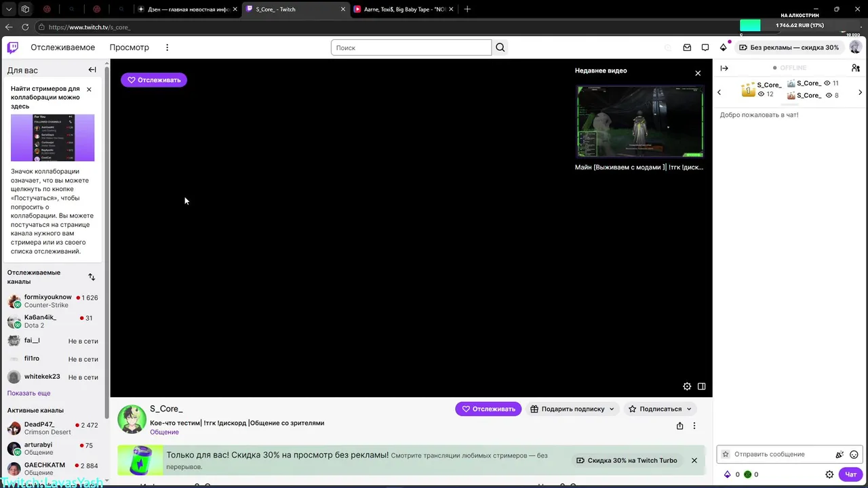This screenshot has height=488, width=868.
Task: Switch to the Aarne, Toxi$ YouTube tab
Action: point(403,9)
